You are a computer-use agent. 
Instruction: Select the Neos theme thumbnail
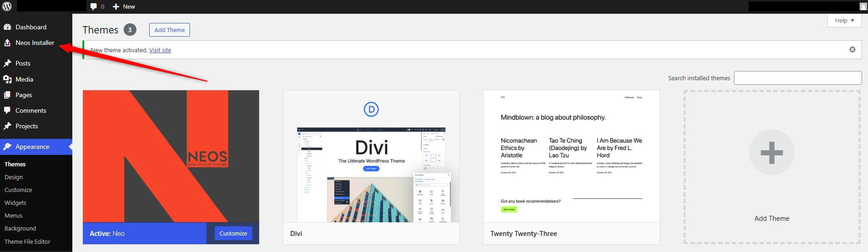[x=171, y=156]
